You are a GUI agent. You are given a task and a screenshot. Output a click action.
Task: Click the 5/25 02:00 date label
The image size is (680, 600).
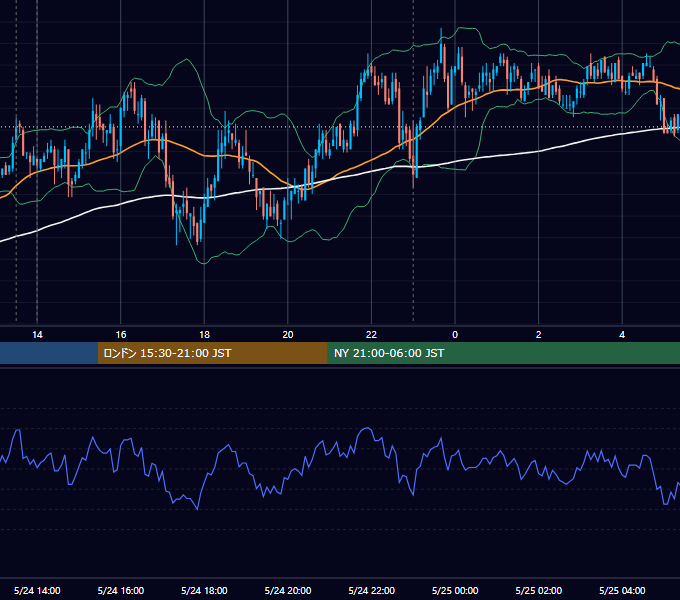point(539,590)
